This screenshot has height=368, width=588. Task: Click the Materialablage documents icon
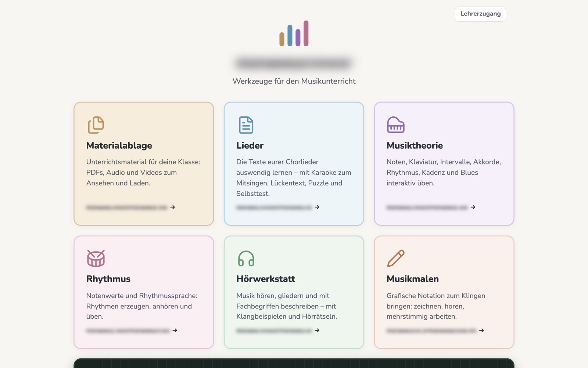(96, 125)
